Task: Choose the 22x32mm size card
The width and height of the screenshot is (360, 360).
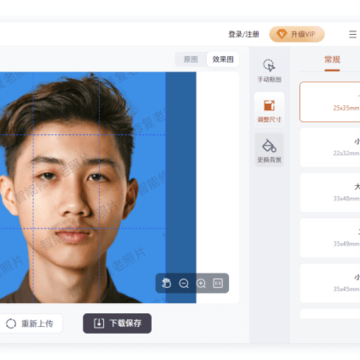Action: click(330, 147)
